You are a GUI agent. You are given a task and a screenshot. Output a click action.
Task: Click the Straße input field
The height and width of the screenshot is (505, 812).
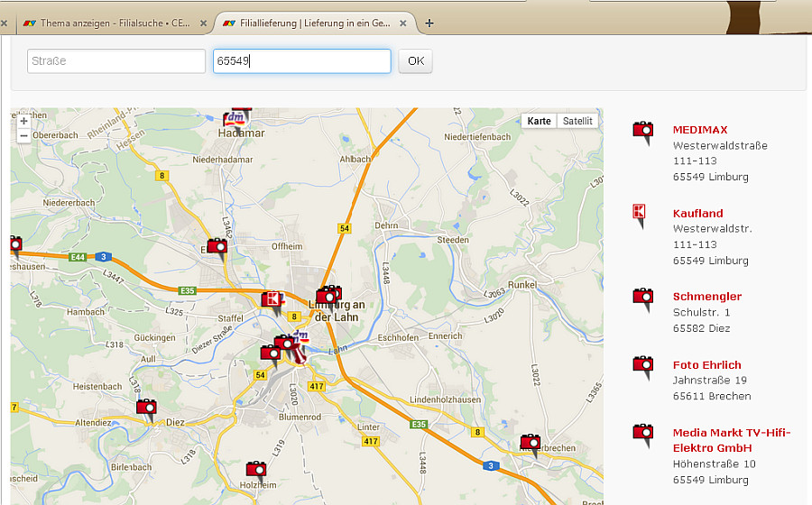(116, 61)
